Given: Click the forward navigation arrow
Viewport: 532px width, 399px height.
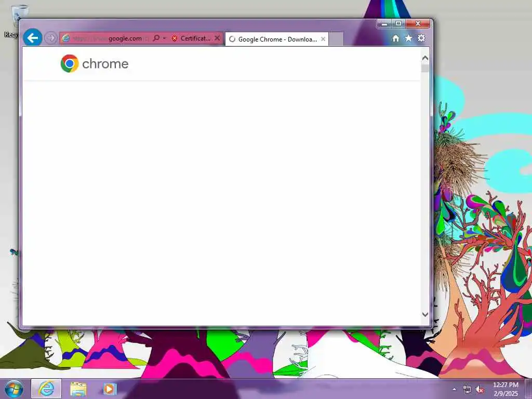Looking at the screenshot, I should (50, 38).
